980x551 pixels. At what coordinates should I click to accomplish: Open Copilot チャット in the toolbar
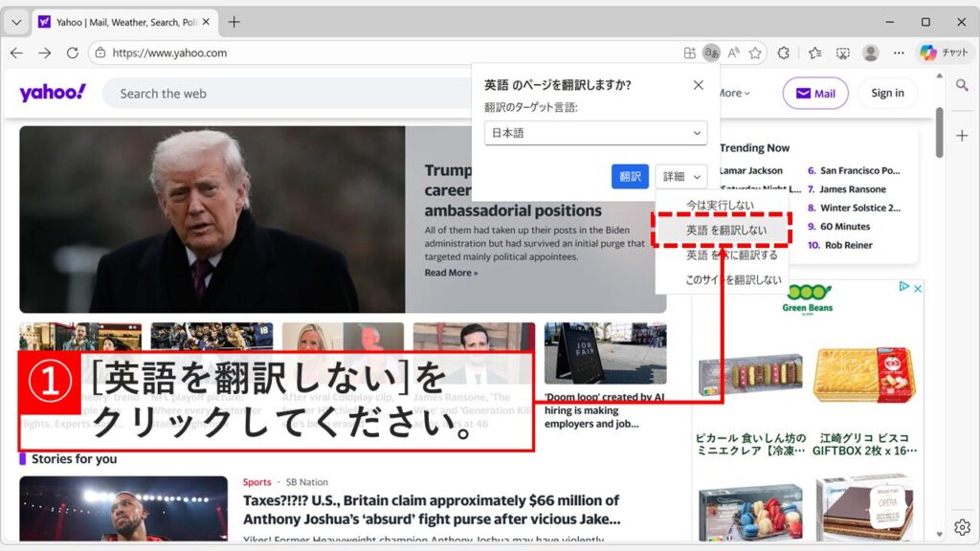(x=946, y=53)
